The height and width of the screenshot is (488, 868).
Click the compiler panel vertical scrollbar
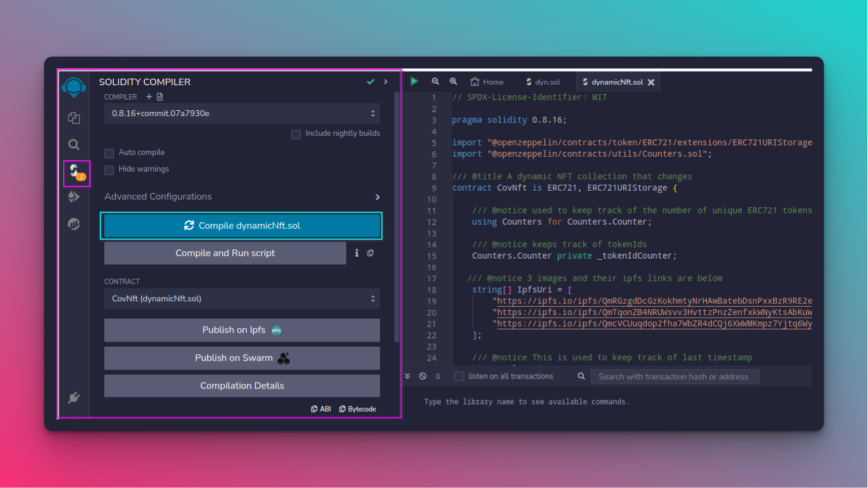coord(397,216)
